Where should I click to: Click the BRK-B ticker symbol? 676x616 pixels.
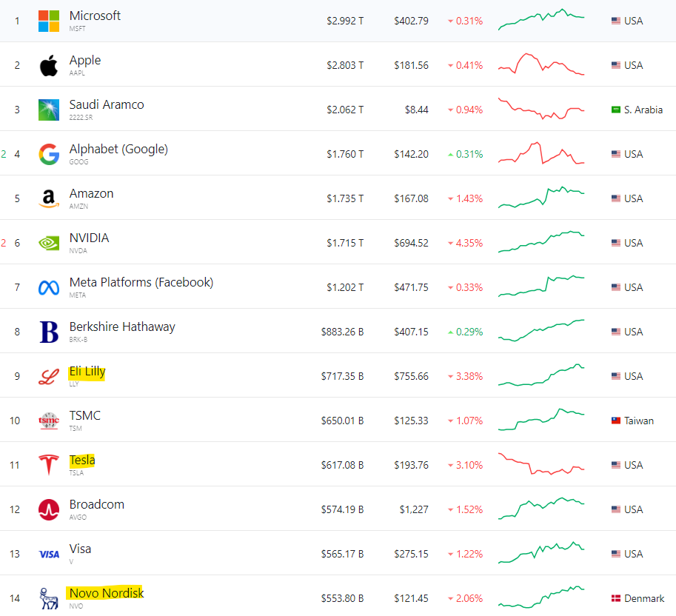pos(78,340)
